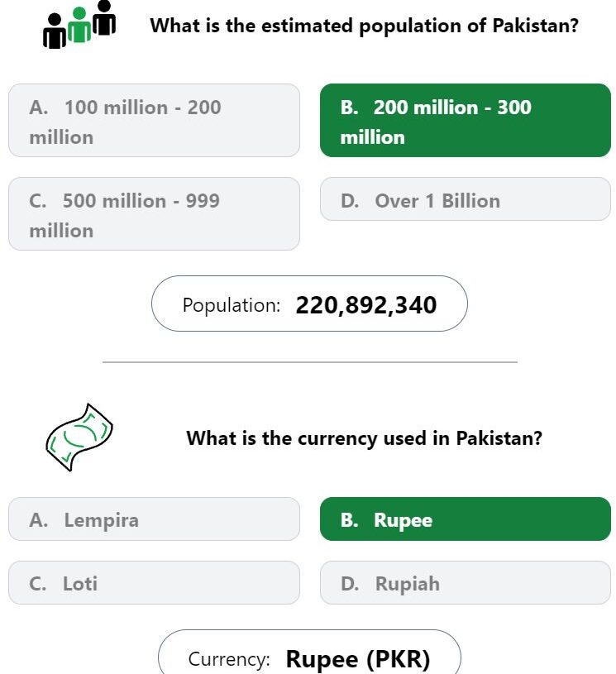Click the green banknote currency icon
This screenshot has width=616, height=674.
click(x=79, y=437)
